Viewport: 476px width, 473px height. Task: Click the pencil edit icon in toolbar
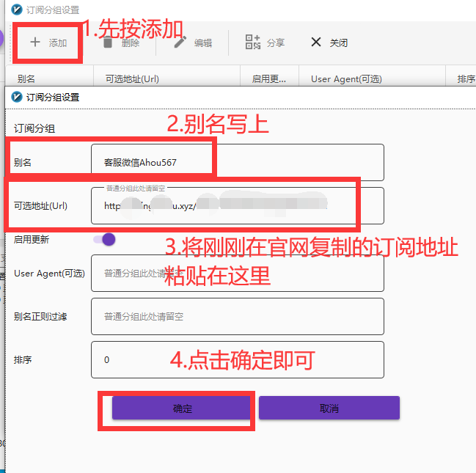pos(180,43)
